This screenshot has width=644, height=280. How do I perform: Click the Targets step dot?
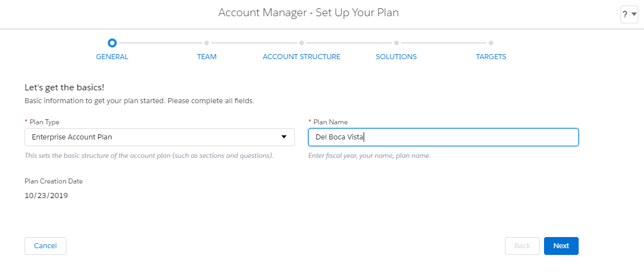pos(491,42)
